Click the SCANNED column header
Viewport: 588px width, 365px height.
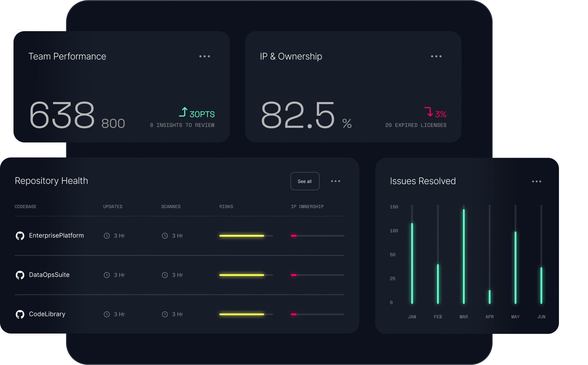coord(171,207)
